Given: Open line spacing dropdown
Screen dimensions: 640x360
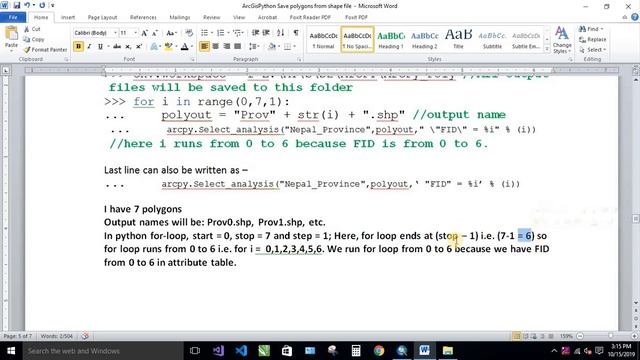Looking at the screenshot, I should tap(254, 47).
